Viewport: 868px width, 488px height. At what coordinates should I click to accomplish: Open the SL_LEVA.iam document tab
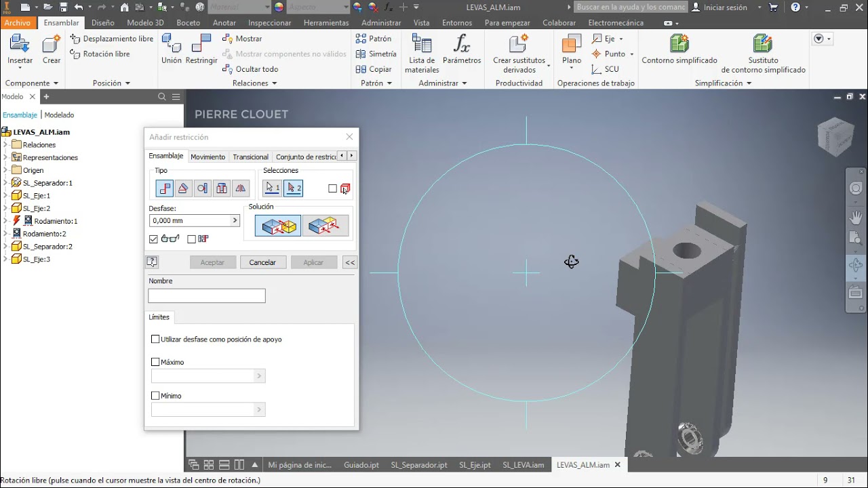tap(523, 465)
